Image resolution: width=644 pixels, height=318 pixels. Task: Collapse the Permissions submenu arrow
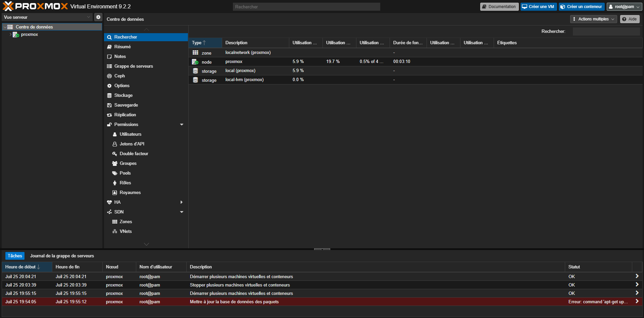point(182,124)
